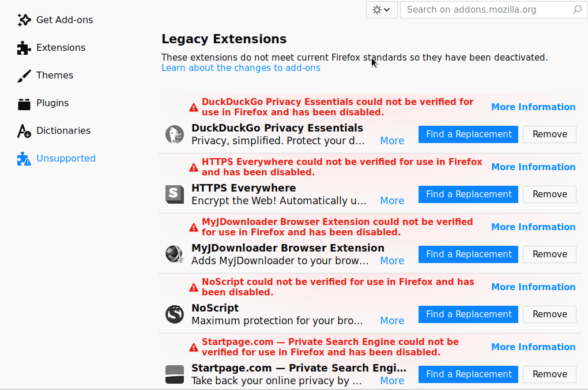Click Find a Replacement for NoScript

(x=468, y=314)
